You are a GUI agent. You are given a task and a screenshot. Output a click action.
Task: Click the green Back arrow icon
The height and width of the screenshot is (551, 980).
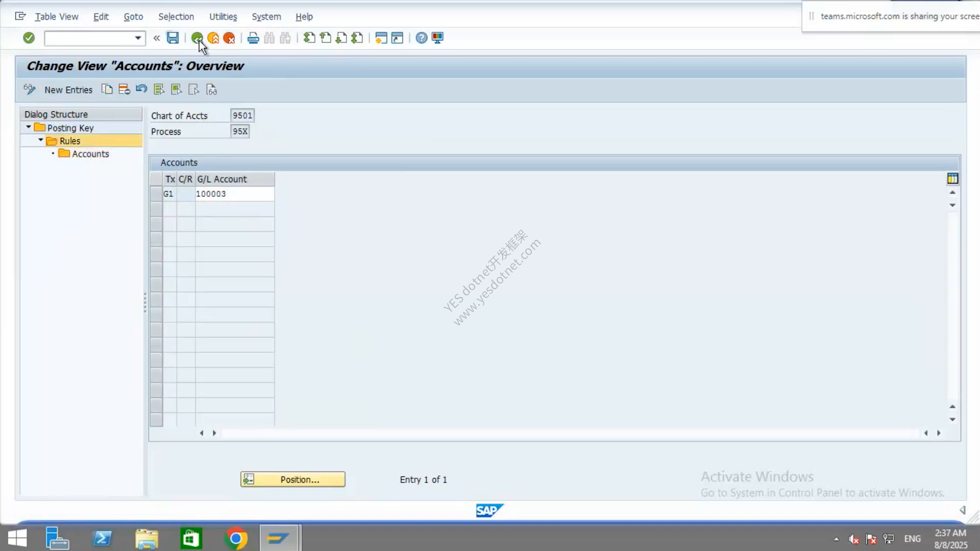[197, 38]
